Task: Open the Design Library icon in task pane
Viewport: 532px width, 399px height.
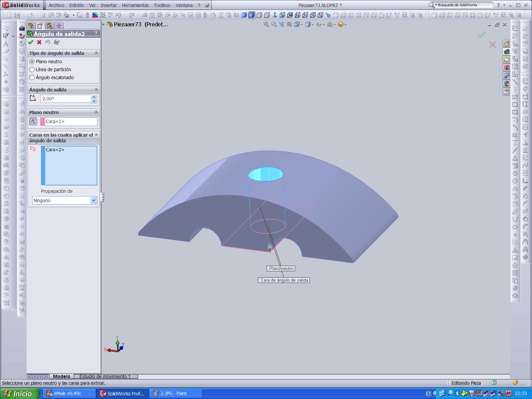Action: tap(506, 52)
